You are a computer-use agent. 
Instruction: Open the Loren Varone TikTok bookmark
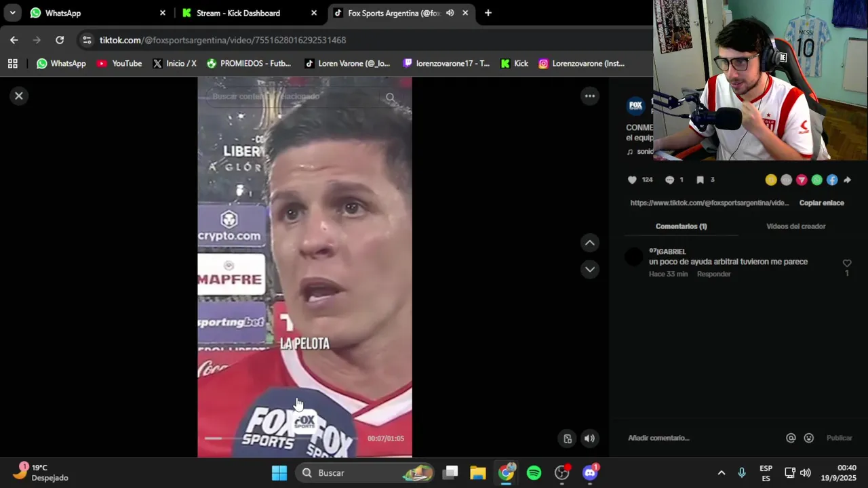pos(347,64)
